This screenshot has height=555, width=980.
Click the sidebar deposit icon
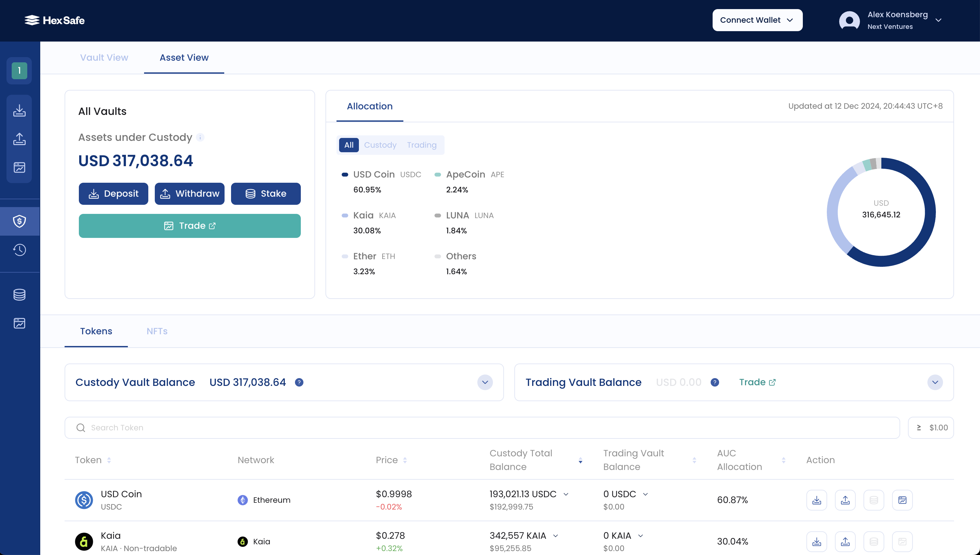19,111
